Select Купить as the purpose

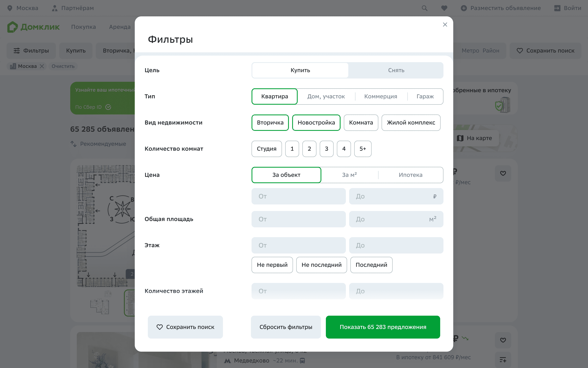pyautogui.click(x=300, y=70)
